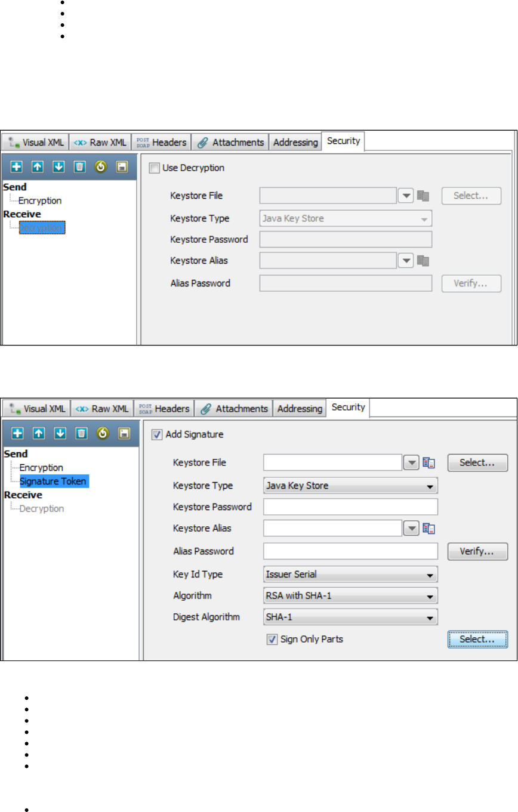This screenshot has width=518, height=812.
Task: Click Raw XML tab above the Add Signature panel
Action: [101, 409]
